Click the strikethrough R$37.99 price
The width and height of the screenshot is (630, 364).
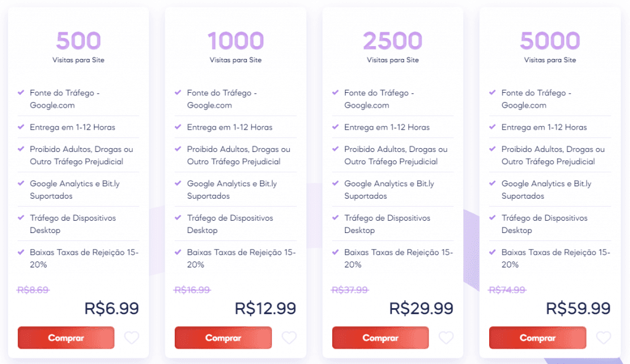[x=349, y=289]
